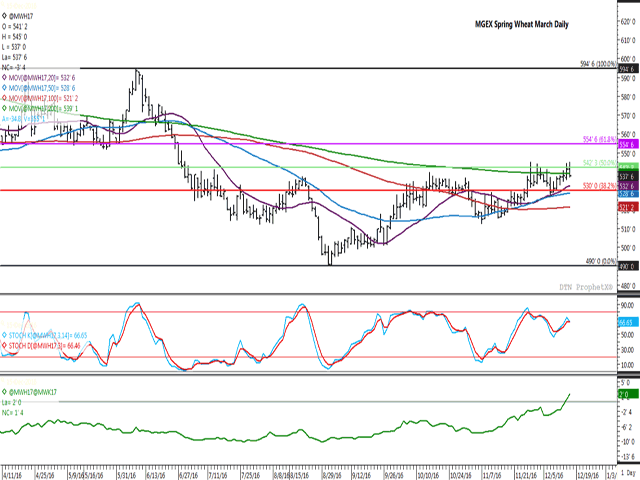The image size is (640, 480).
Task: Click the 7/25/16 date on time axis
Action: pyautogui.click(x=250, y=476)
